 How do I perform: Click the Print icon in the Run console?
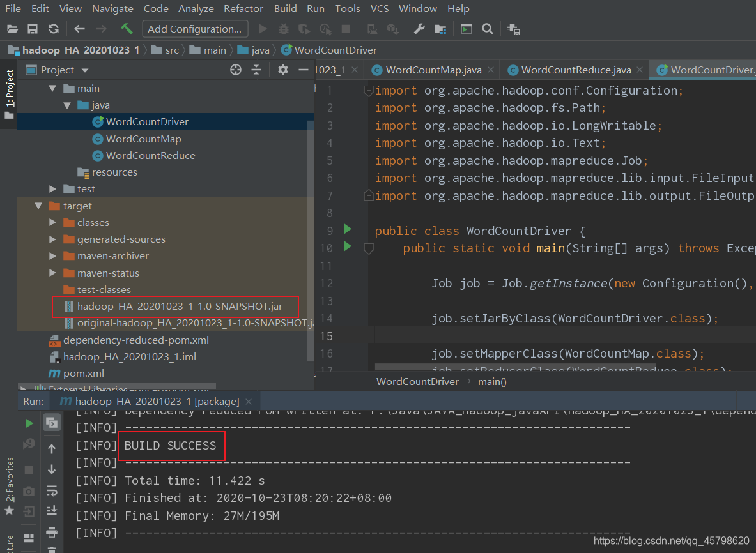tap(52, 533)
